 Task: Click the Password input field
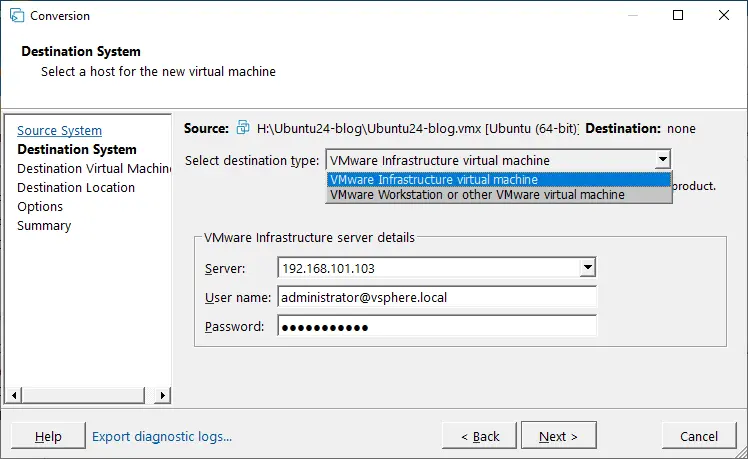pyautogui.click(x=436, y=326)
